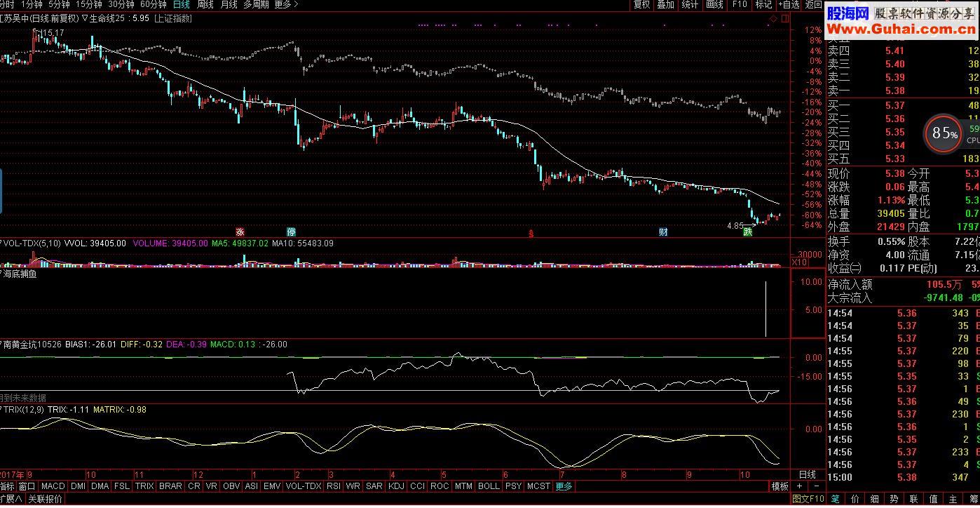Open the 细 detail tab

875,499
